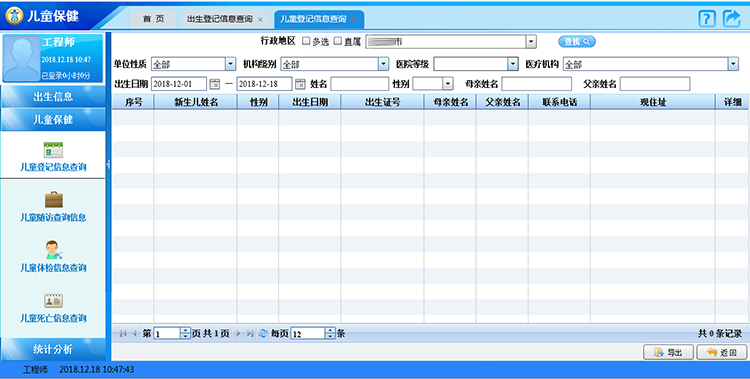Open 儿童死亡信息查询 card icon
Viewport: 750px width, 379px height.
tap(54, 301)
